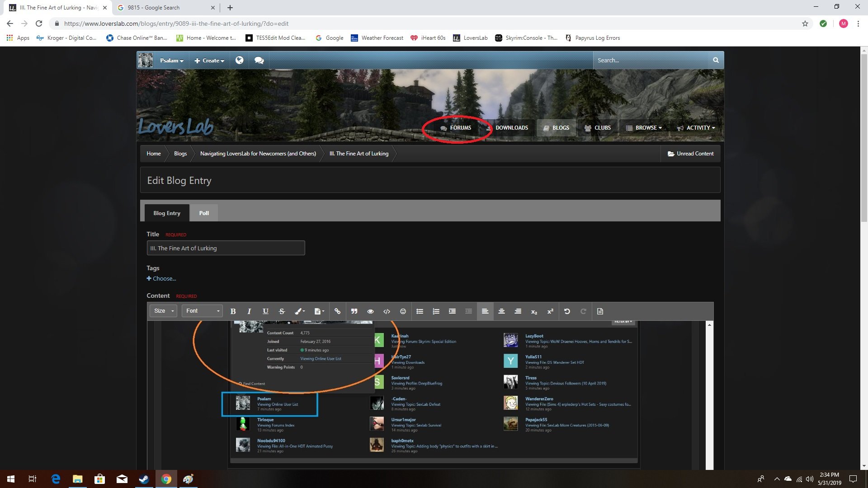Click the Choose tags button
The height and width of the screenshot is (488, 868).
pos(161,278)
